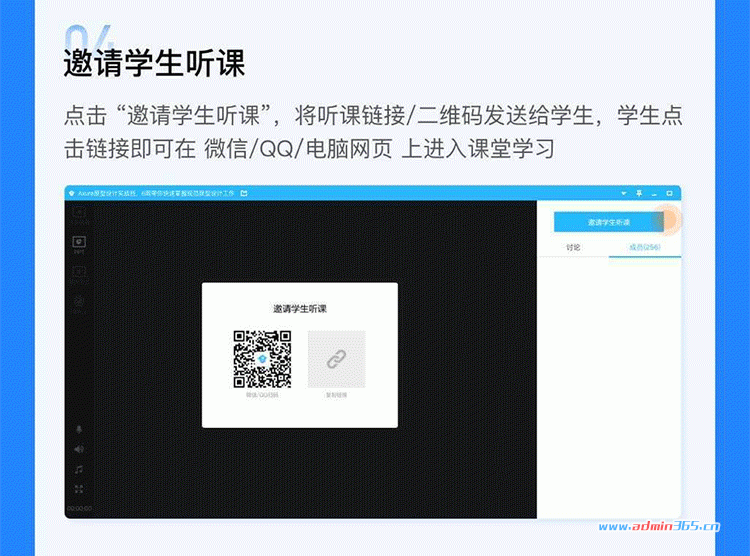Toggle the speaker volume icon

coord(79,449)
